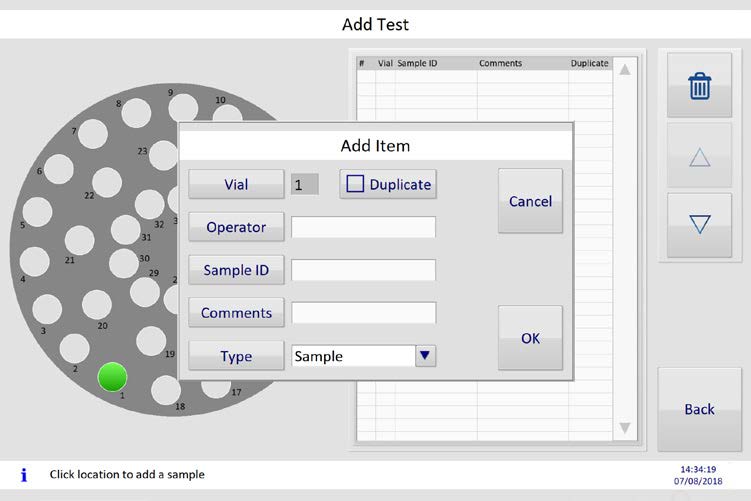
Task: Click the Operator label button
Action: point(236,227)
